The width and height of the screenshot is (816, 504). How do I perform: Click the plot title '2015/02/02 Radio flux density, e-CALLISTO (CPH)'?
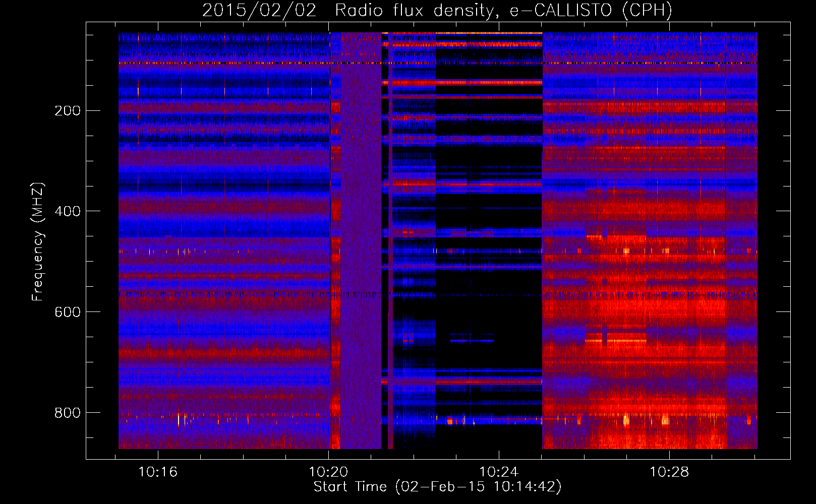(437, 10)
